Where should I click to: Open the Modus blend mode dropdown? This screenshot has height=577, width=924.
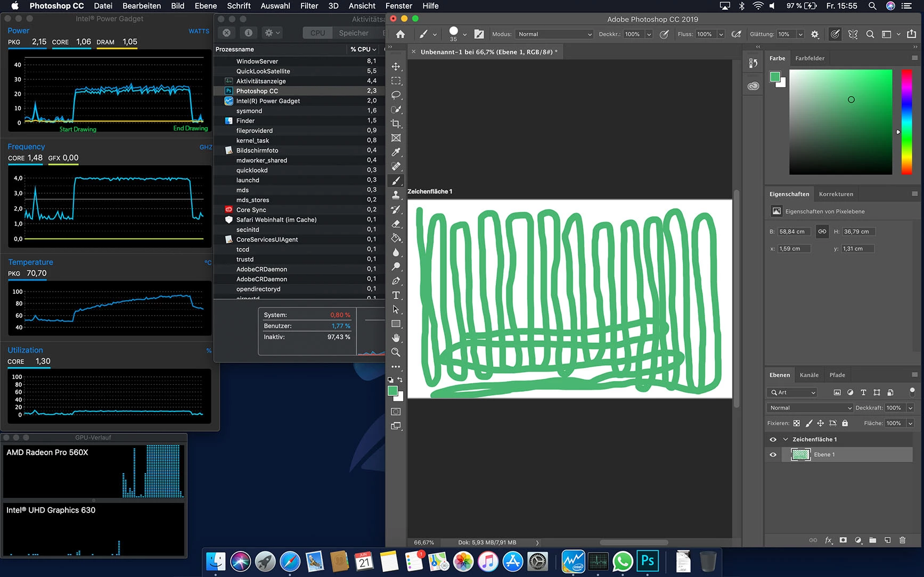click(554, 34)
